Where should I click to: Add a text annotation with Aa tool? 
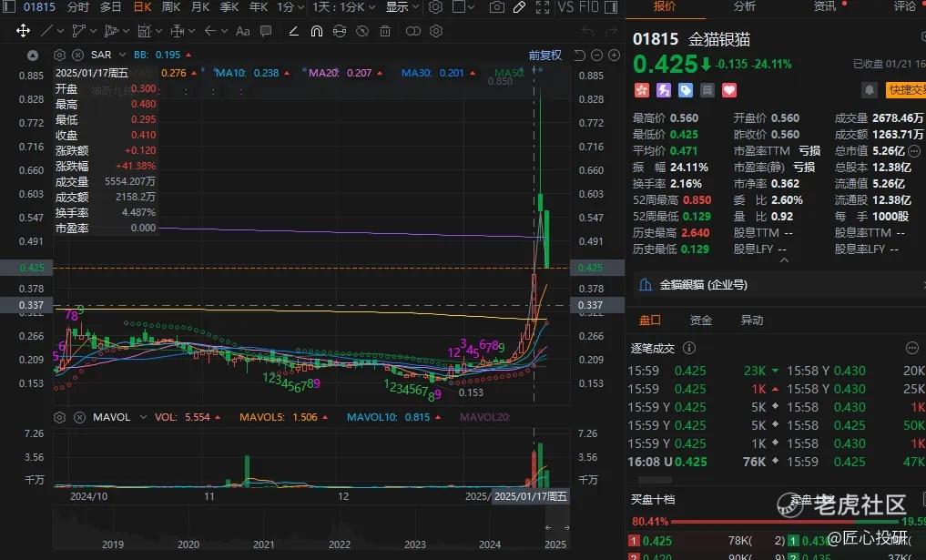[243, 31]
